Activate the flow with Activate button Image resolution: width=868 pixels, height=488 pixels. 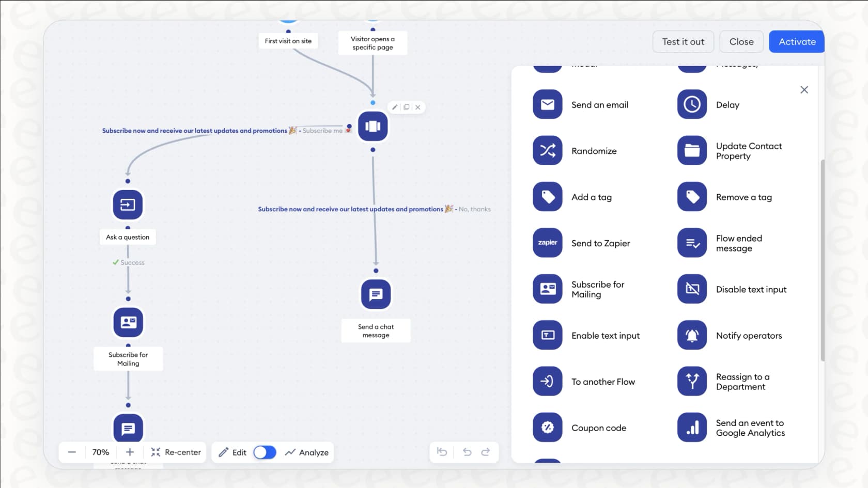[x=797, y=42]
